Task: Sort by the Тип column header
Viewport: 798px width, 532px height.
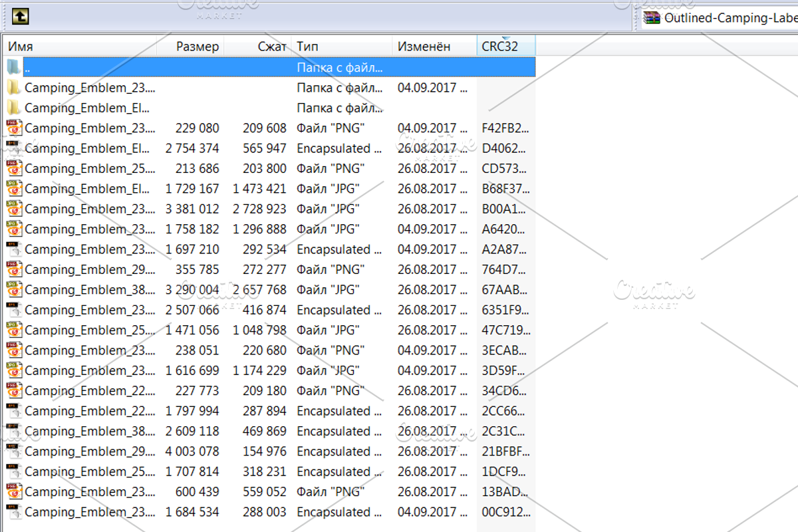Action: 342,47
